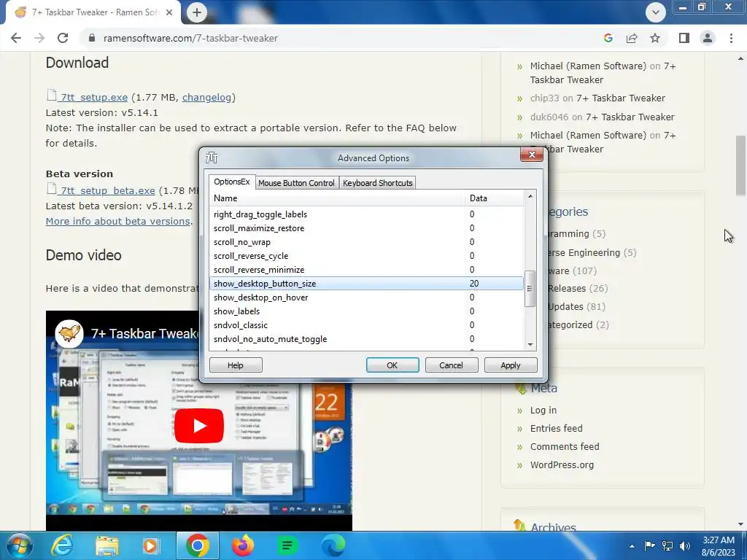Screen dimensions: 747x560
Task: Click the Apply button
Action: pos(510,365)
